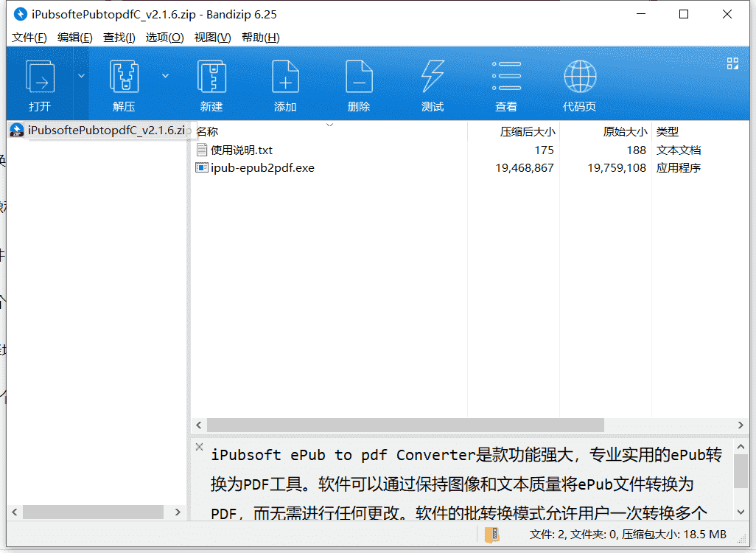Screen dimensions: 756x553
Task: Open the 查找(I) menu
Action: point(119,38)
